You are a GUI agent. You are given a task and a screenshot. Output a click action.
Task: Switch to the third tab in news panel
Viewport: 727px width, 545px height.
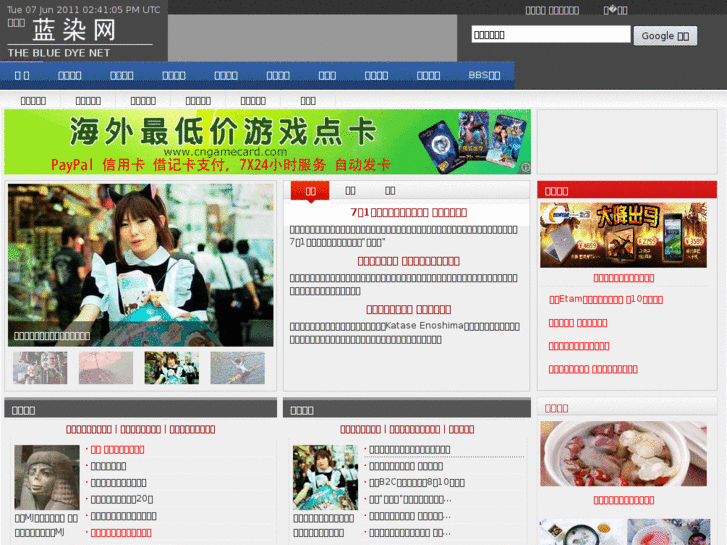(390, 191)
